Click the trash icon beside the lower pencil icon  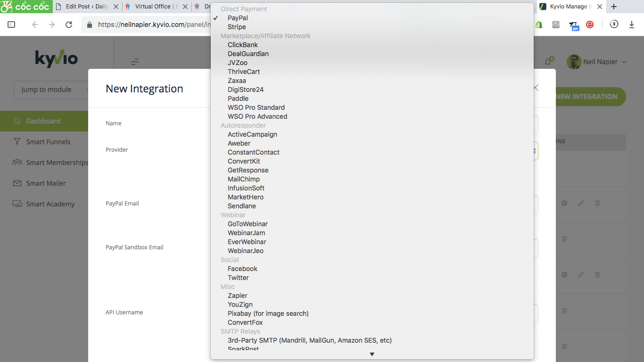[597, 275]
